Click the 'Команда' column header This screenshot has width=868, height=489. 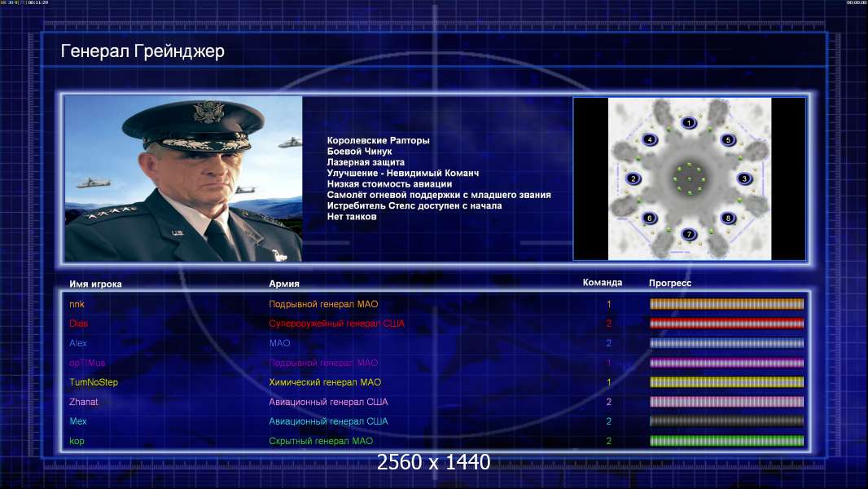(603, 283)
